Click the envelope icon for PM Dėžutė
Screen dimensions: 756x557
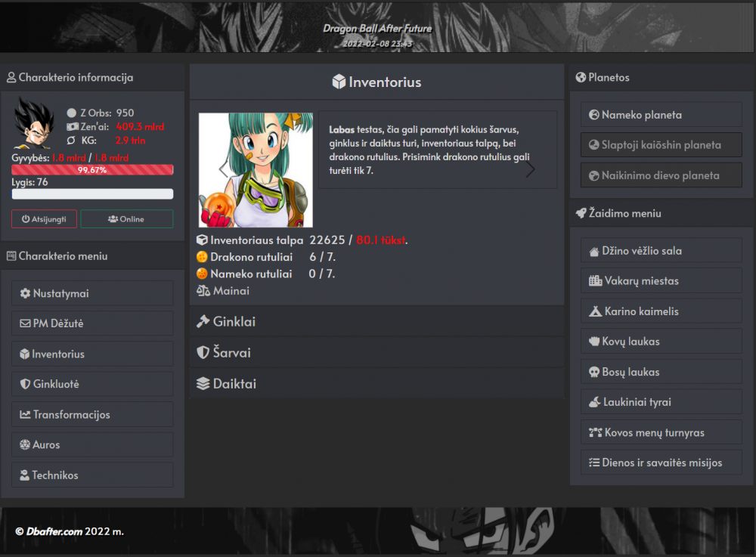point(25,324)
